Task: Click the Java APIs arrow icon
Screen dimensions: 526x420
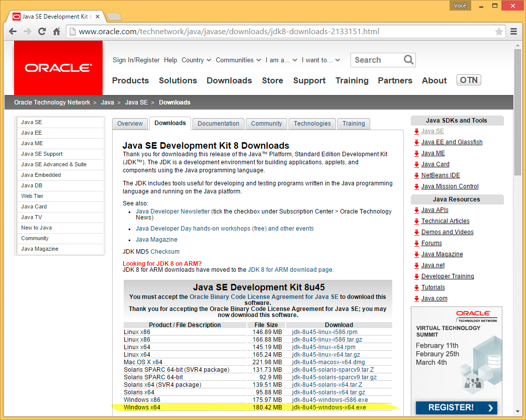Action: click(x=416, y=211)
